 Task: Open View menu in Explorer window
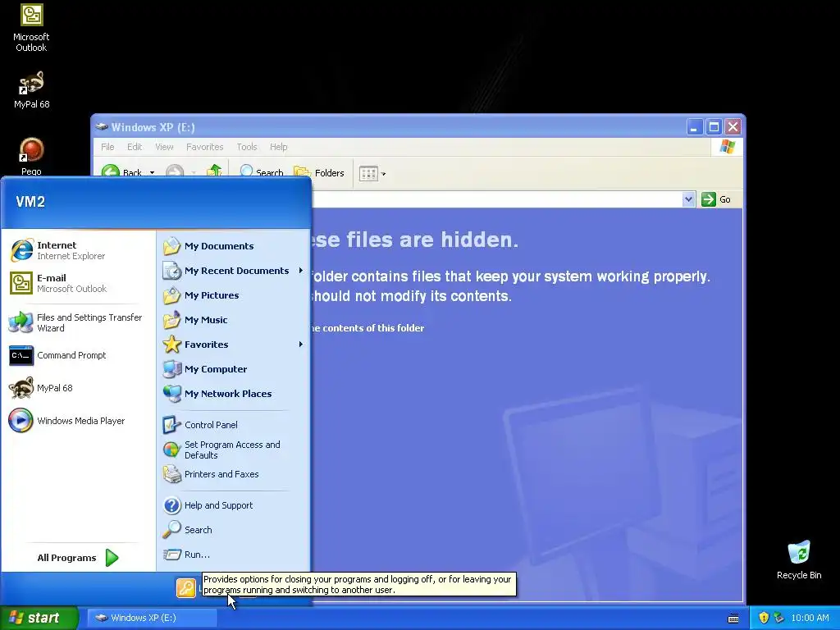[164, 147]
